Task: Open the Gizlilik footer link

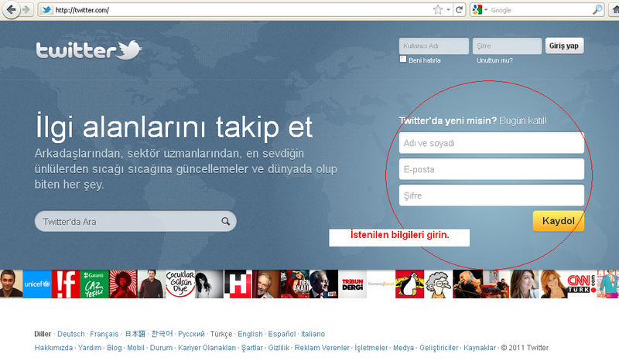Action: click(279, 348)
